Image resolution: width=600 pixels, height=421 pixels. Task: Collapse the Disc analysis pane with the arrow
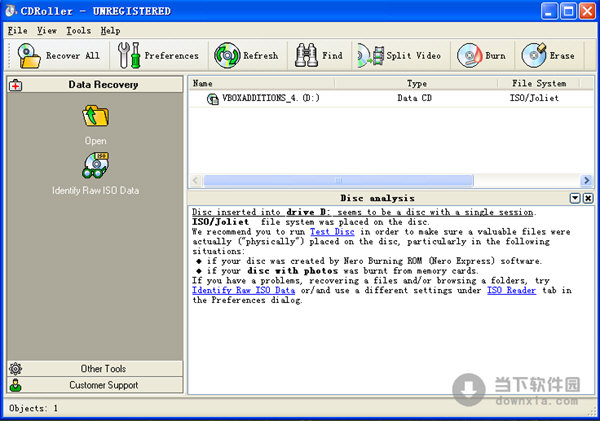click(575, 198)
